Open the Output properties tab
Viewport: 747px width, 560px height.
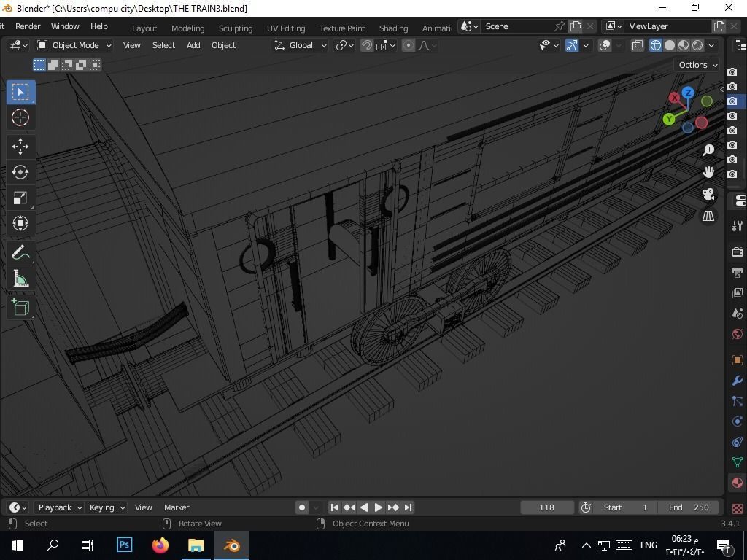(737, 273)
